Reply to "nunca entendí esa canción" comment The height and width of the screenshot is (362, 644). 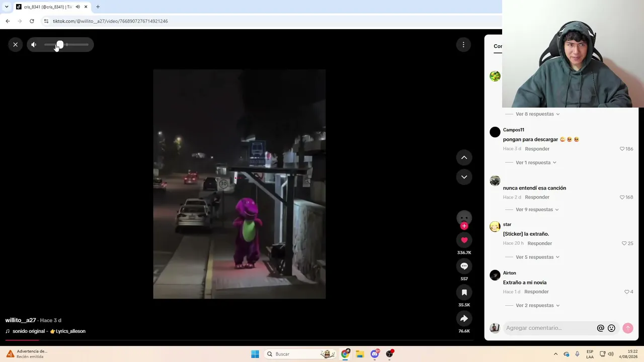pyautogui.click(x=537, y=197)
